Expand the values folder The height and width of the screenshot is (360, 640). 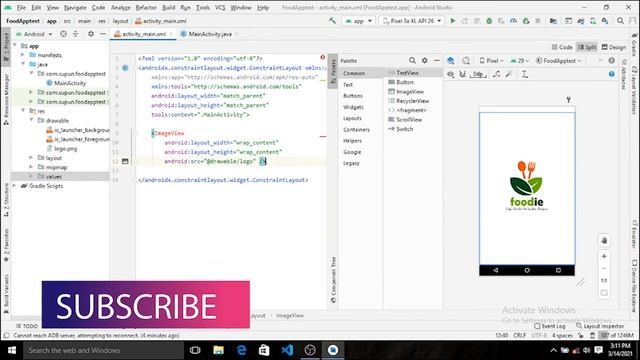[31, 176]
